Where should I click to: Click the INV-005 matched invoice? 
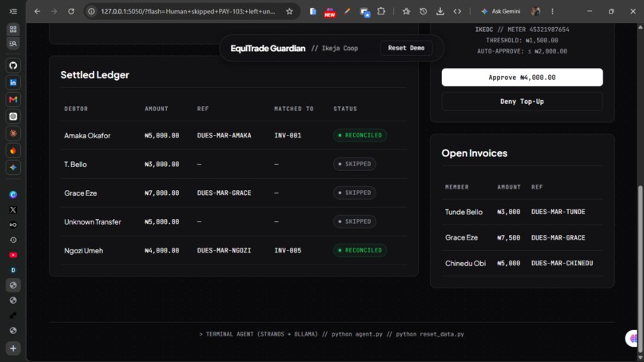pyautogui.click(x=288, y=250)
